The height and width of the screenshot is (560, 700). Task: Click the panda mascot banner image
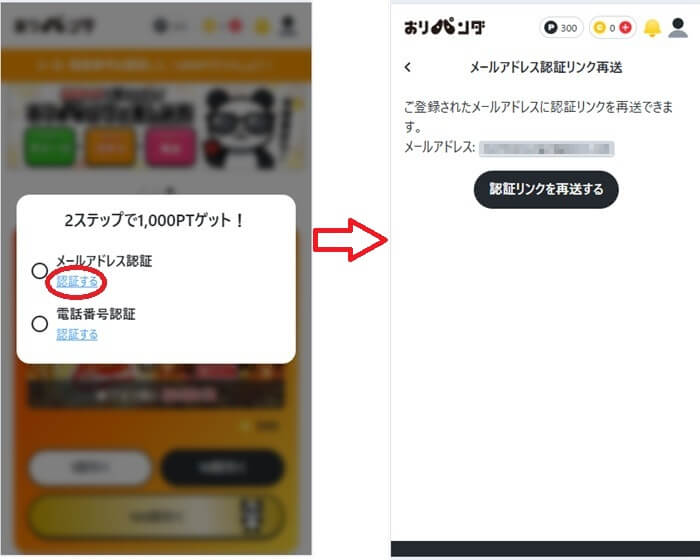[241, 129]
